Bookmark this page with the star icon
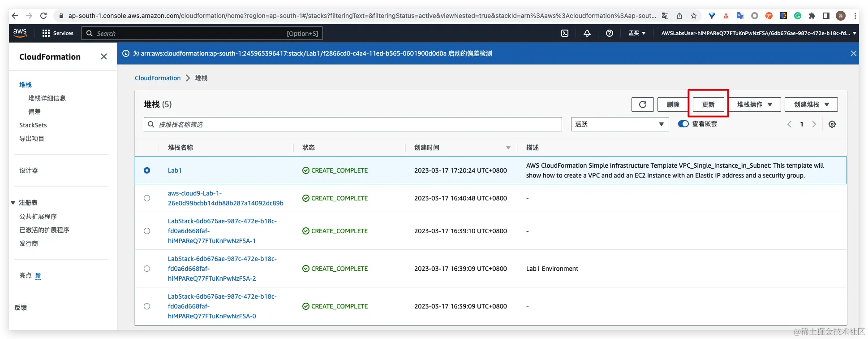The width and height of the screenshot is (868, 339). pyautogui.click(x=694, y=16)
